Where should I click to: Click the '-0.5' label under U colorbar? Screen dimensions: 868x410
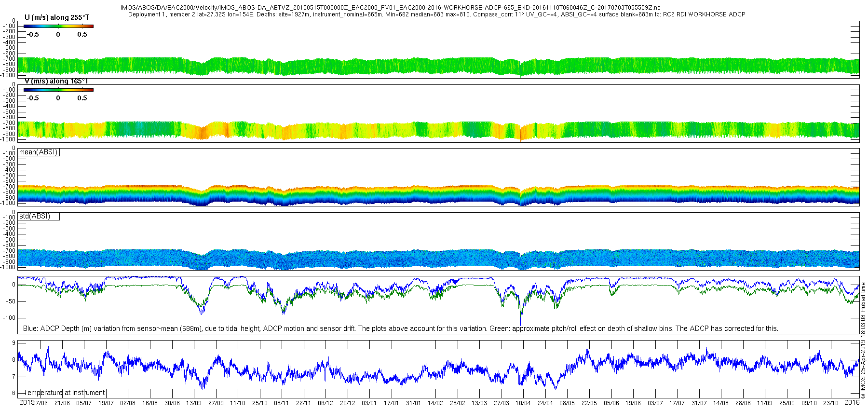point(33,35)
